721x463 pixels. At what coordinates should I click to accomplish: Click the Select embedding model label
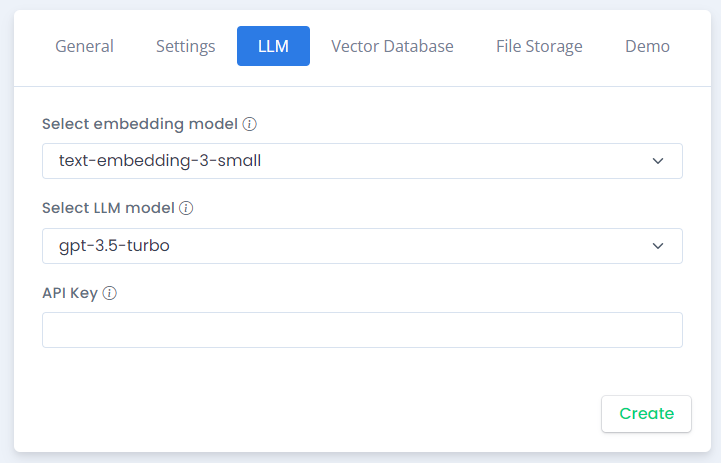click(140, 124)
